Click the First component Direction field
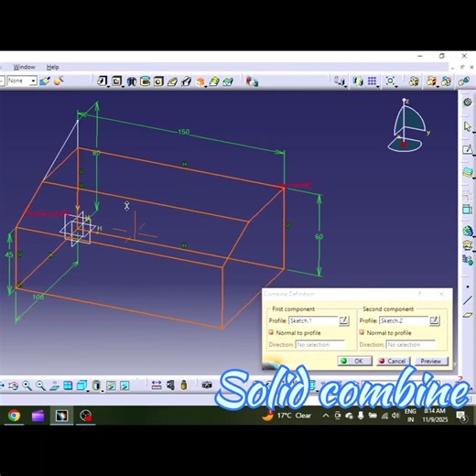The height and width of the screenshot is (476, 476). coord(320,344)
